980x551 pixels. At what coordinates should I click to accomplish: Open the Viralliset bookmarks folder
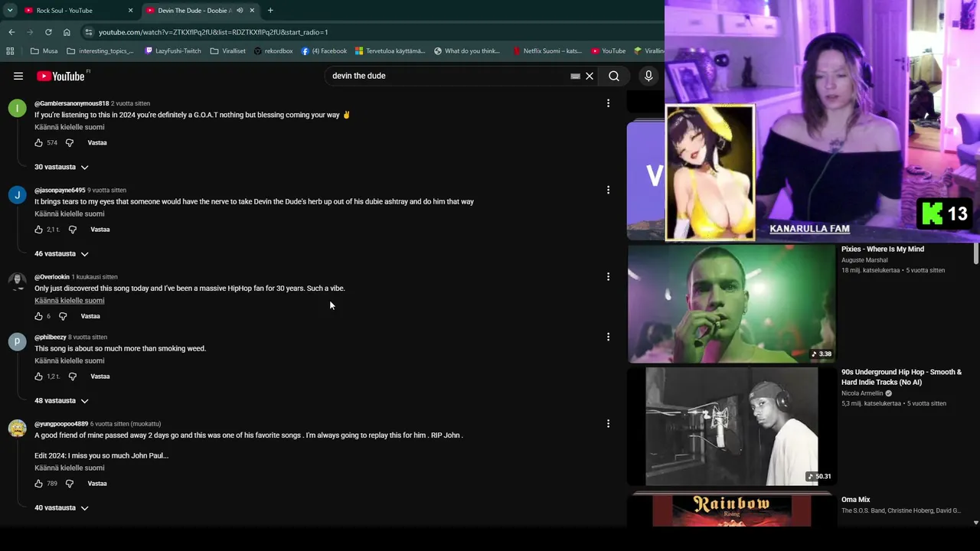(x=227, y=51)
